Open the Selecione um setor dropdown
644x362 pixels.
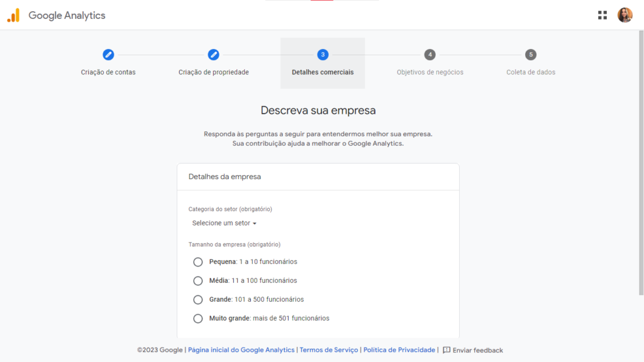[x=225, y=223]
